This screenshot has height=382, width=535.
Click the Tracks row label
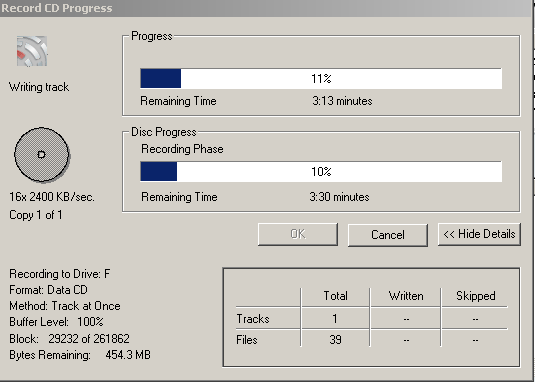(253, 319)
